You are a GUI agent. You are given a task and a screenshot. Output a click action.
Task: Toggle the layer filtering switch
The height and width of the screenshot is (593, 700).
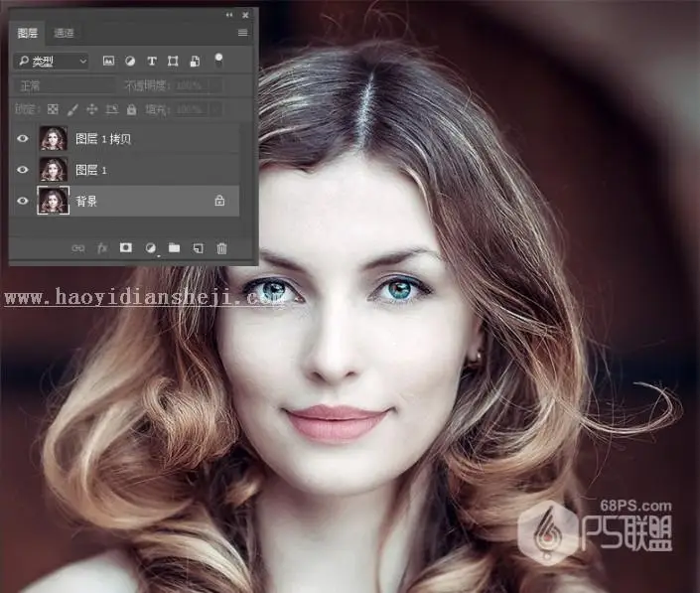click(x=218, y=60)
